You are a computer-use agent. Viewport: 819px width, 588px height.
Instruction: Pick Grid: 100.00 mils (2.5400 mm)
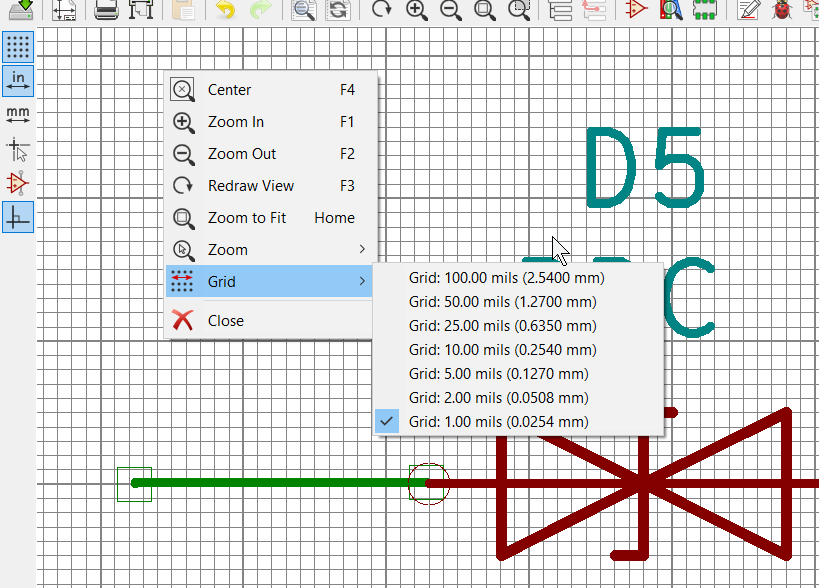pos(506,278)
